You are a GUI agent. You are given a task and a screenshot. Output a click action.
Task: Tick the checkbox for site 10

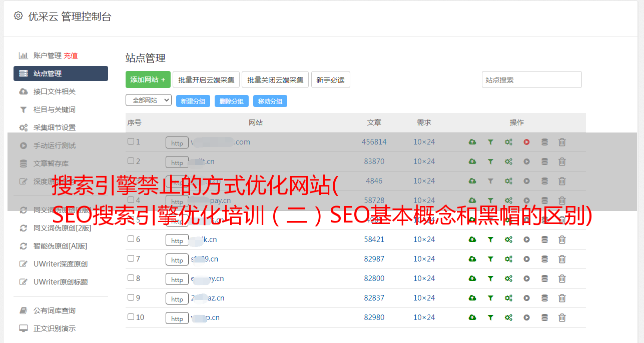click(x=131, y=317)
